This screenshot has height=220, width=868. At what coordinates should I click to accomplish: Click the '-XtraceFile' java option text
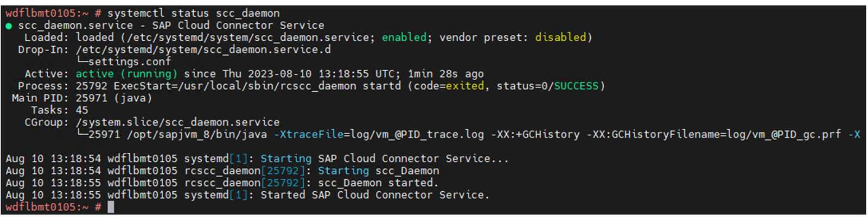pos(309,134)
